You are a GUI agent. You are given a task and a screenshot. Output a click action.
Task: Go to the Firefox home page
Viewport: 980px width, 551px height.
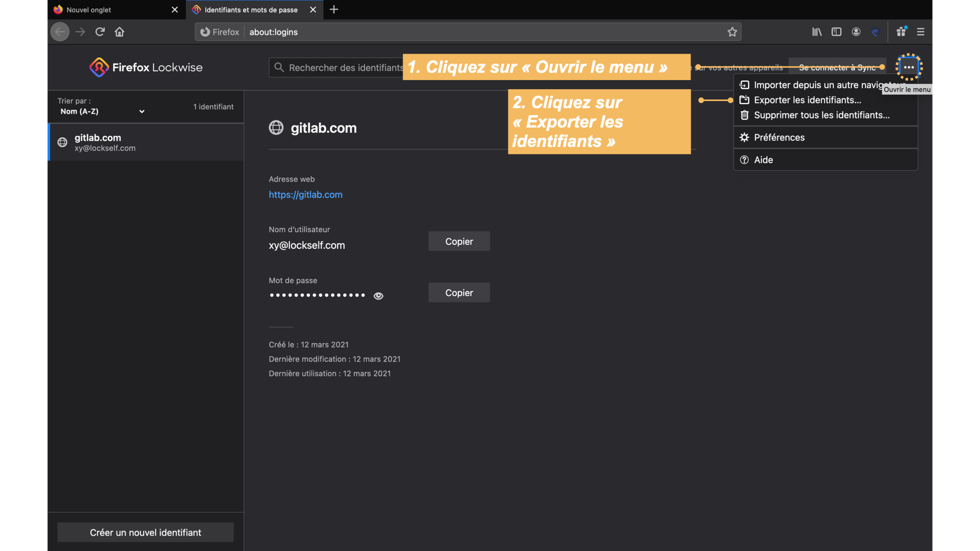tap(119, 32)
